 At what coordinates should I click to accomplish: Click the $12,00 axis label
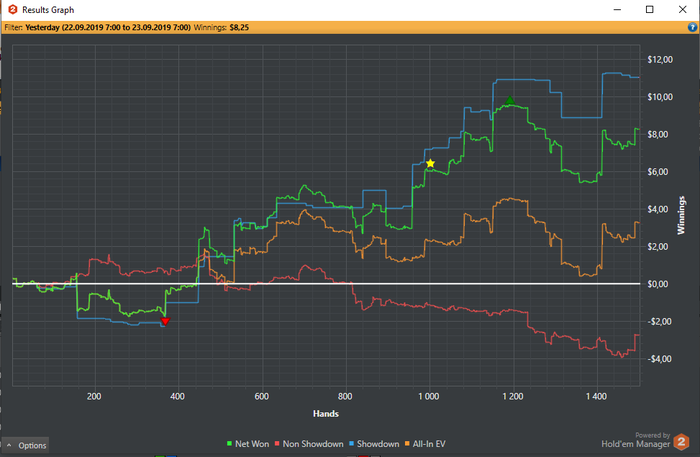pyautogui.click(x=660, y=60)
